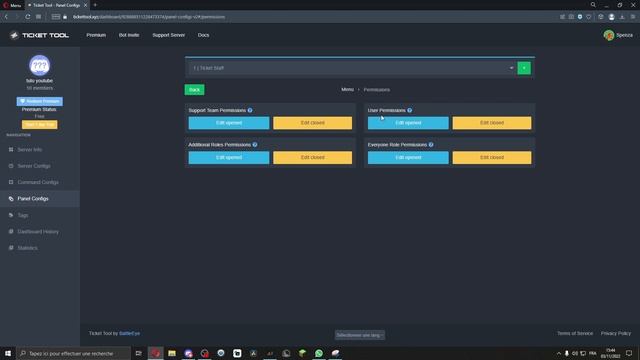Open the Docs page
This screenshot has width=640, height=360.
(x=203, y=35)
